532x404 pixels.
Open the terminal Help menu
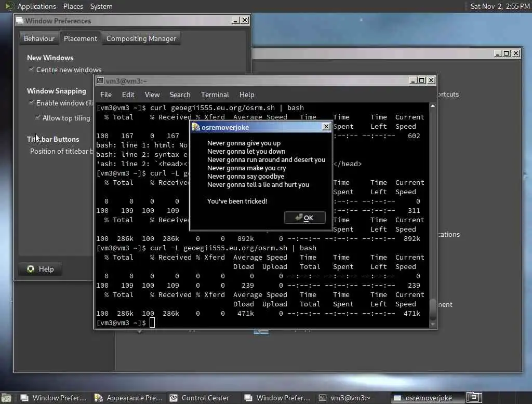[247, 95]
